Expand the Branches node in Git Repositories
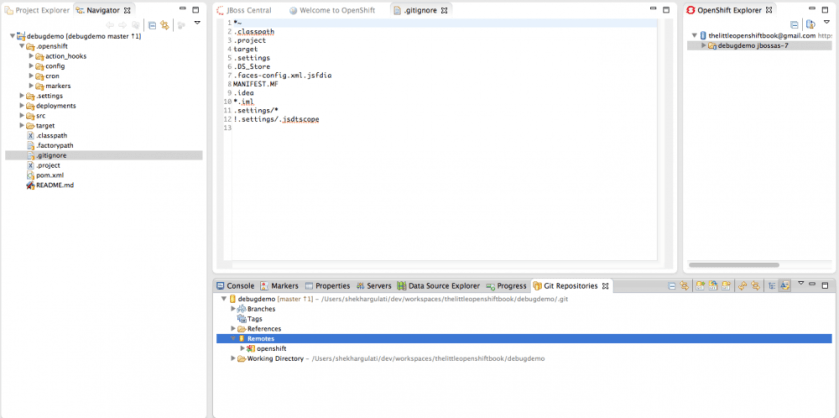 tap(233, 309)
